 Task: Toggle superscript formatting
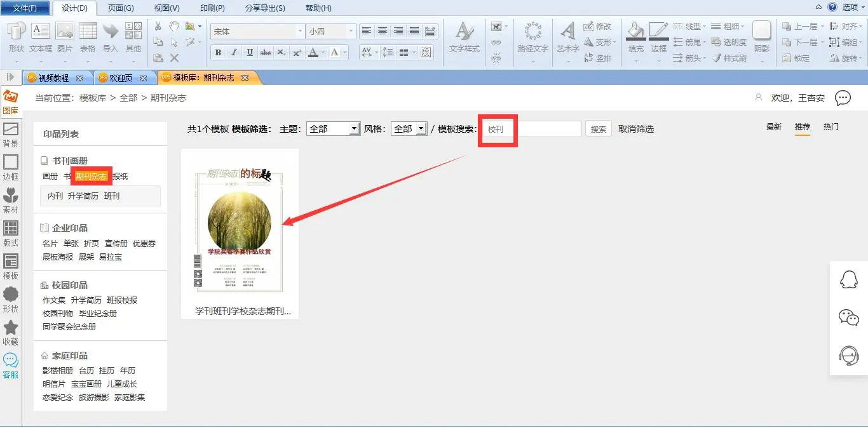[x=297, y=53]
